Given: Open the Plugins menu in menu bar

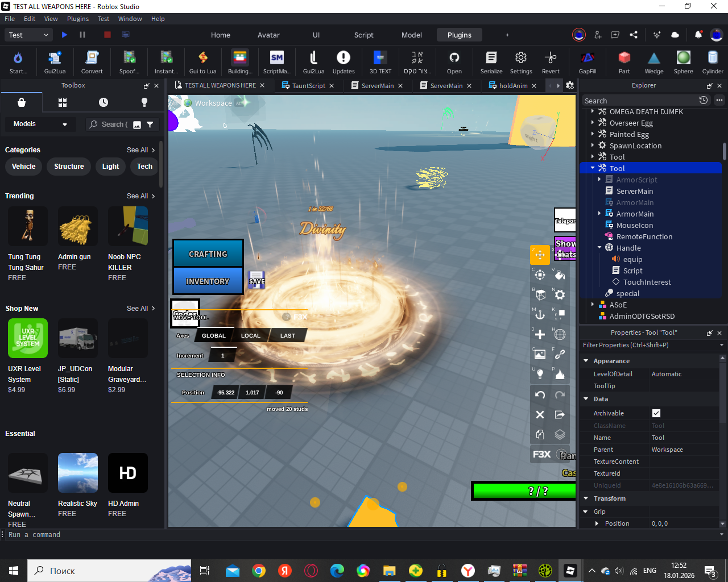Looking at the screenshot, I should point(78,19).
